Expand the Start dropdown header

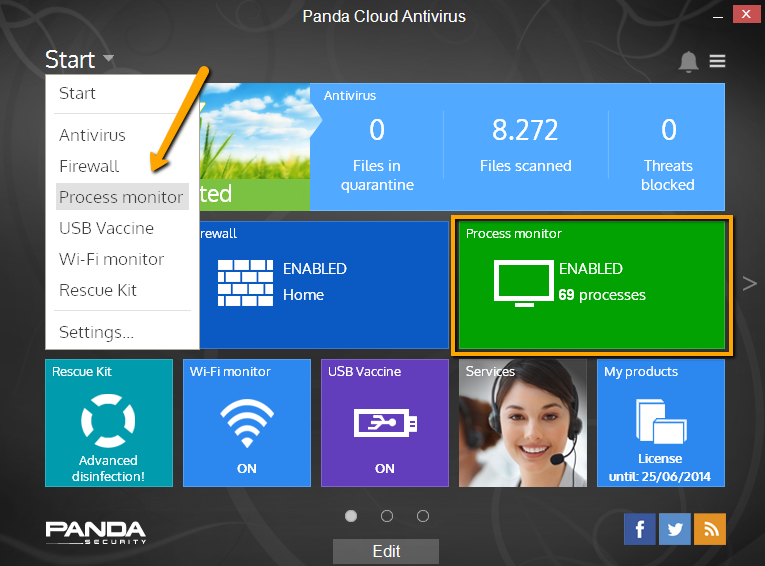(80, 60)
